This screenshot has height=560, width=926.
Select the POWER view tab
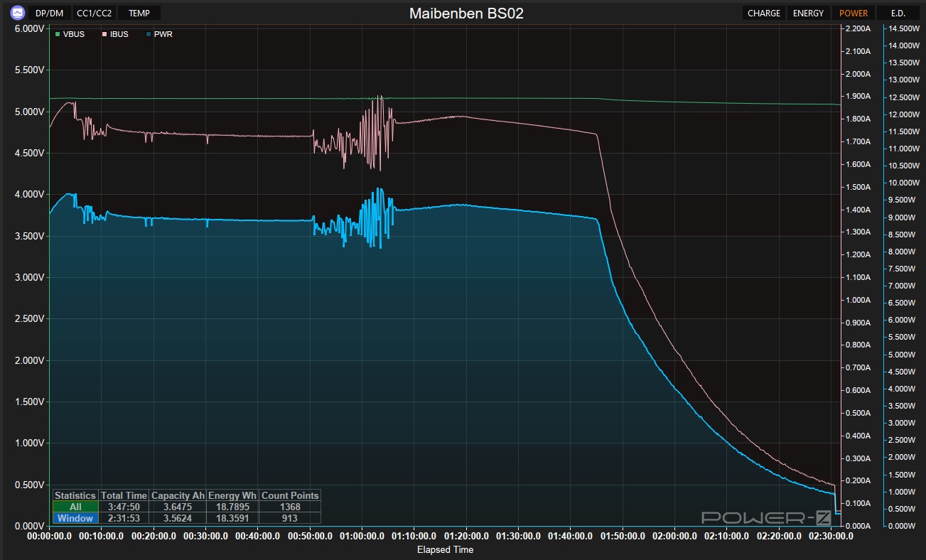(853, 13)
